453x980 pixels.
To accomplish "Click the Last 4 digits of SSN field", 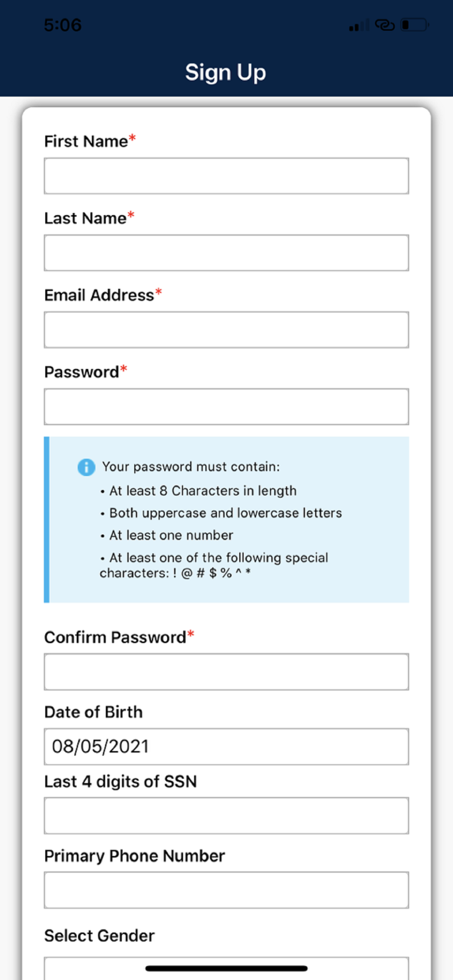I will pyautogui.click(x=226, y=816).
